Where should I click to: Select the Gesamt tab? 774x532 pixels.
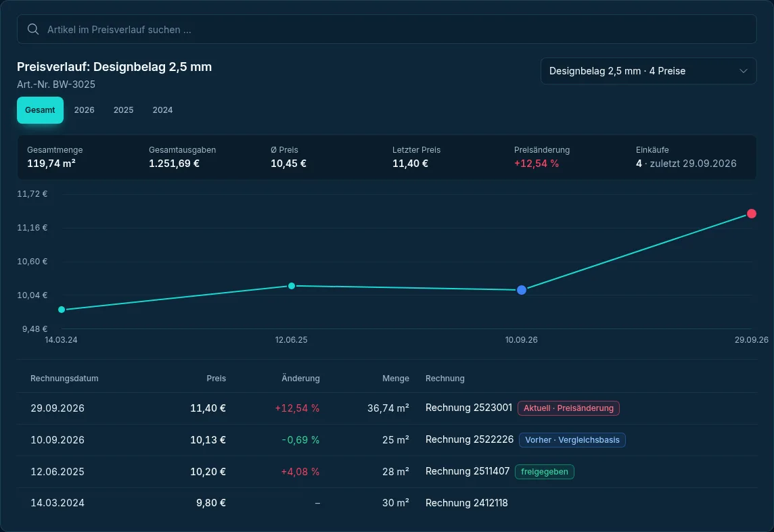pyautogui.click(x=40, y=110)
